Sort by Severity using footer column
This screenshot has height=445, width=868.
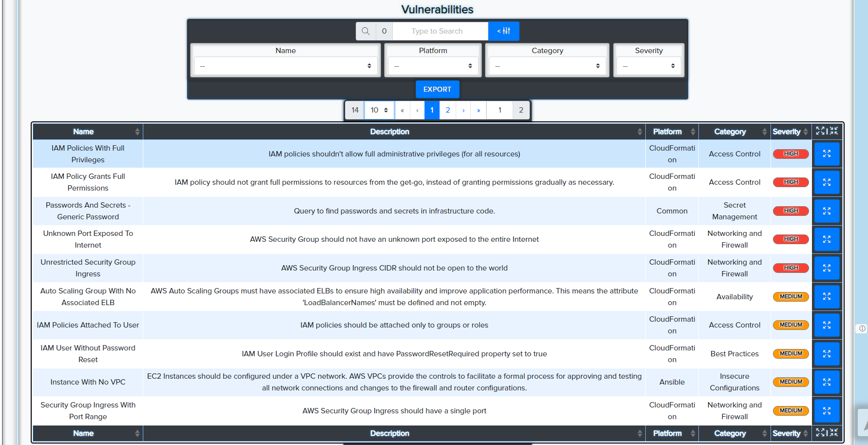coord(791,433)
